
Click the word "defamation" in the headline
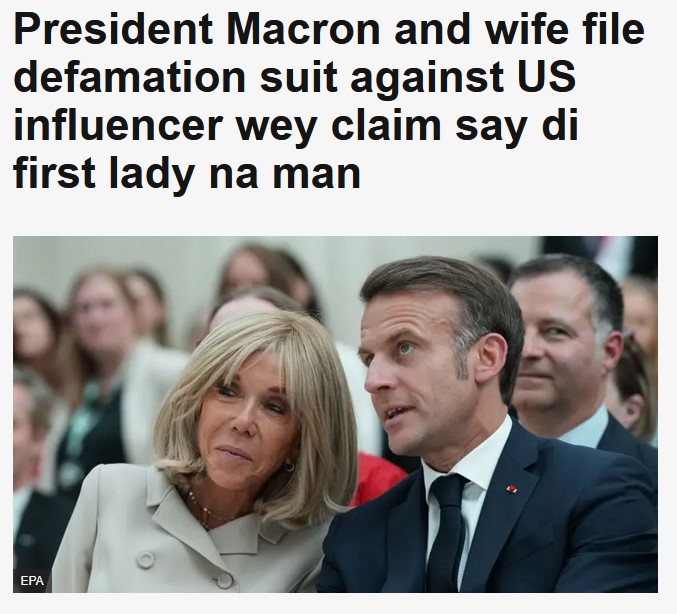point(129,77)
